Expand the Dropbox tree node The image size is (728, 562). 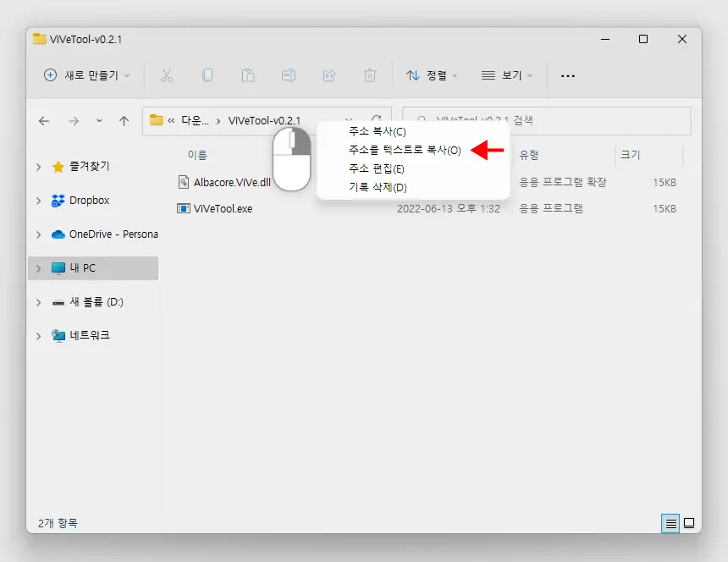click(39, 201)
